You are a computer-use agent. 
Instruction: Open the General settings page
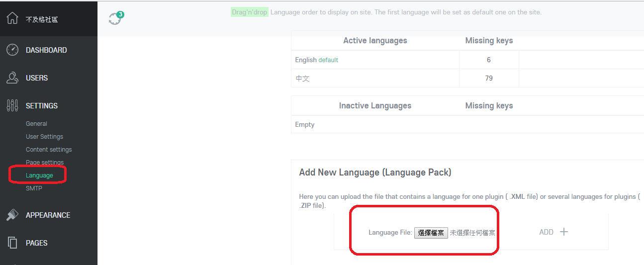36,124
